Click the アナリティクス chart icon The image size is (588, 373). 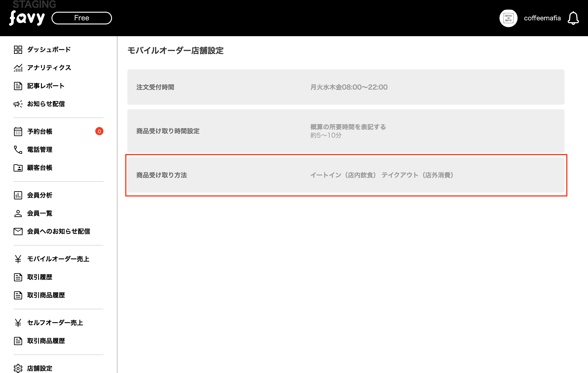pyautogui.click(x=18, y=68)
